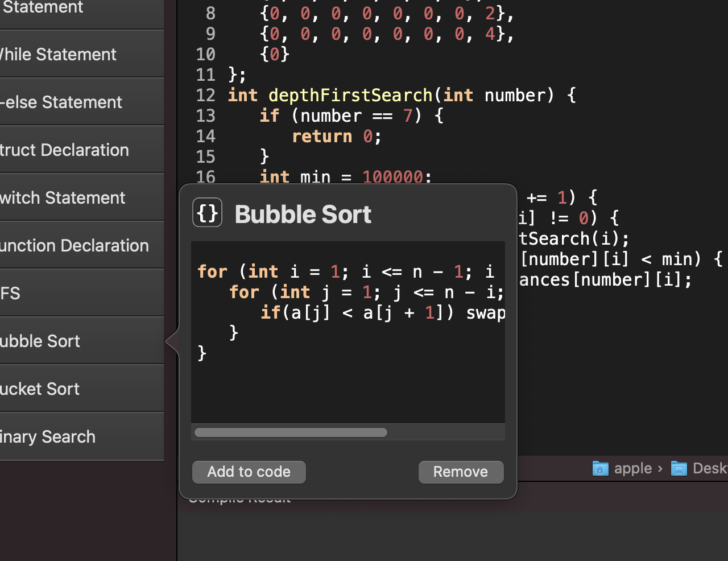728x561 pixels.
Task: Select the Switch Statement snippet in the sidebar
Action: [82, 197]
